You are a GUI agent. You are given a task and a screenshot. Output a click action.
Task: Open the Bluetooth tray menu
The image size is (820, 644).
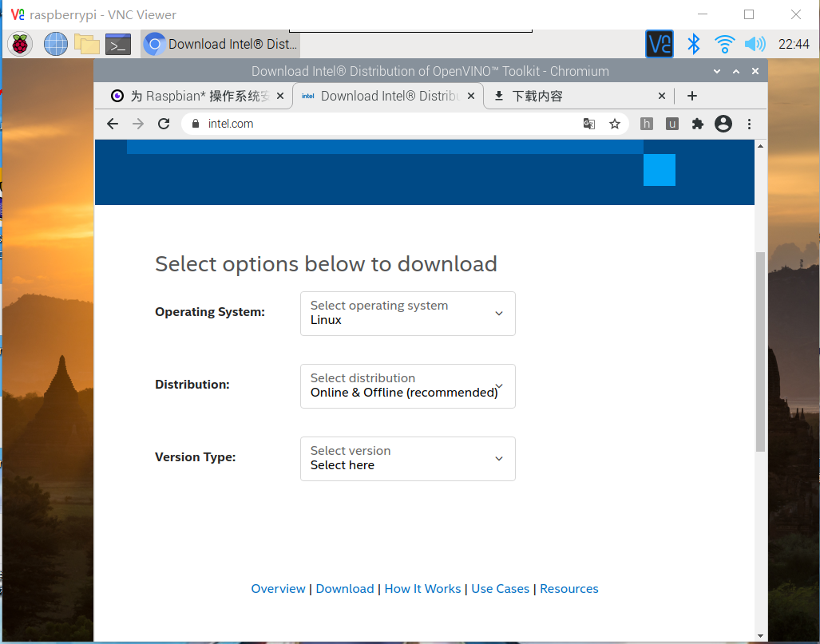pyautogui.click(x=693, y=44)
